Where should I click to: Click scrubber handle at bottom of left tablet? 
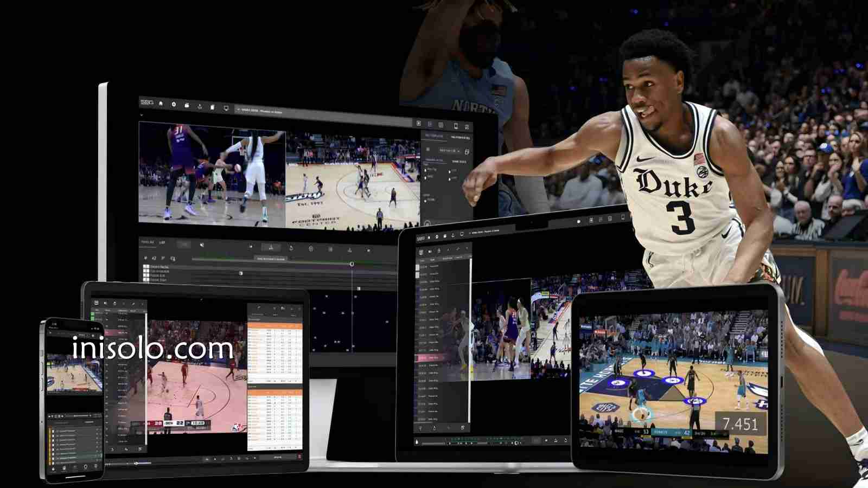point(136,463)
